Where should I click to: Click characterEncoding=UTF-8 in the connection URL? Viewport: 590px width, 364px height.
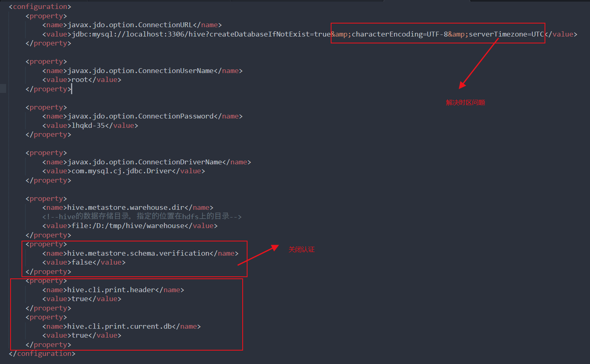(400, 34)
